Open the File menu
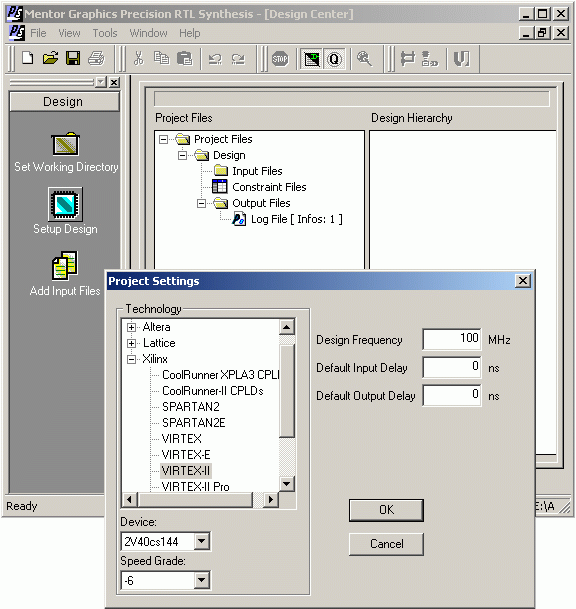The width and height of the screenshot is (576, 609). [38, 33]
